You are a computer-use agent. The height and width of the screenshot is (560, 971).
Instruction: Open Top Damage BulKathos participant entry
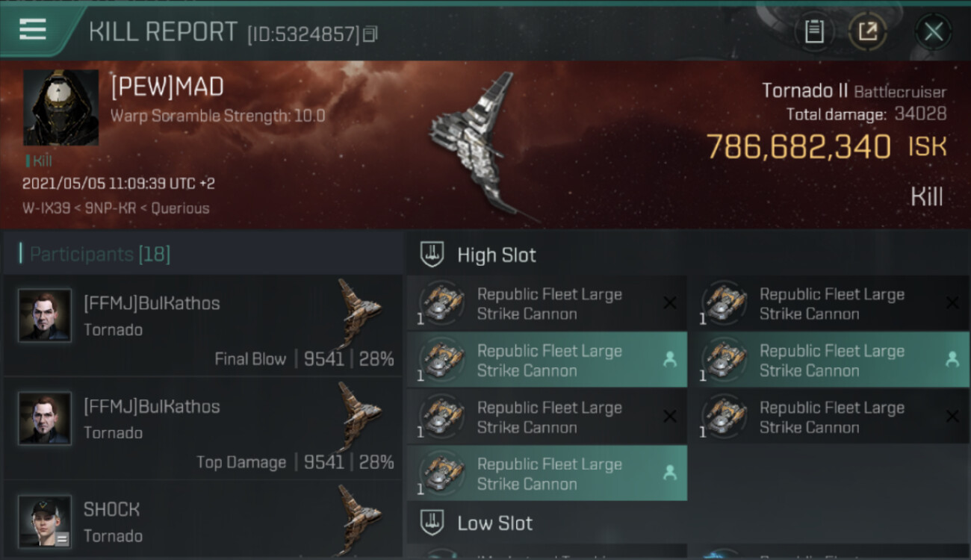[202, 429]
